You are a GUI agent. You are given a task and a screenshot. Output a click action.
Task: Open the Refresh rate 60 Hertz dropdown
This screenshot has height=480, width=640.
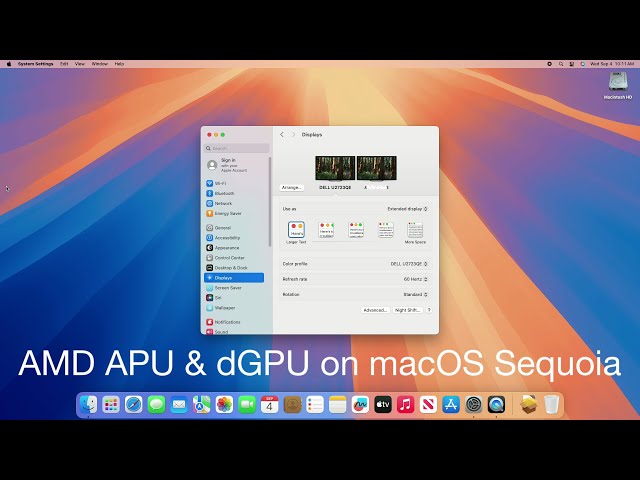tap(416, 279)
